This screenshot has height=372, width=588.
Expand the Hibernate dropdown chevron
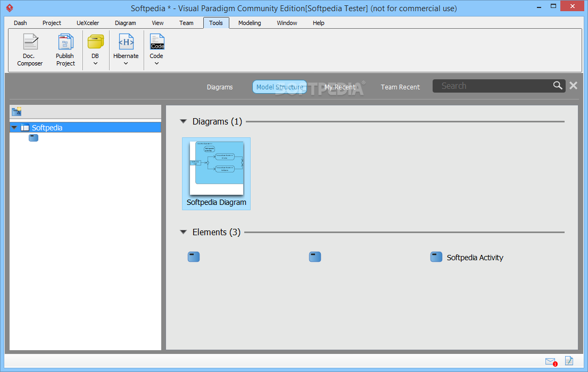(126, 63)
